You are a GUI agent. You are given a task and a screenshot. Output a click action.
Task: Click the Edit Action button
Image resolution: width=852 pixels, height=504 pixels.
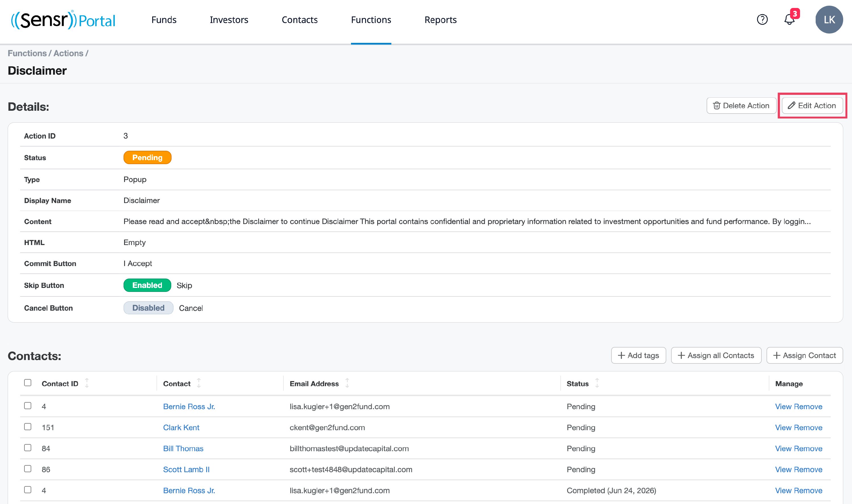(x=812, y=106)
